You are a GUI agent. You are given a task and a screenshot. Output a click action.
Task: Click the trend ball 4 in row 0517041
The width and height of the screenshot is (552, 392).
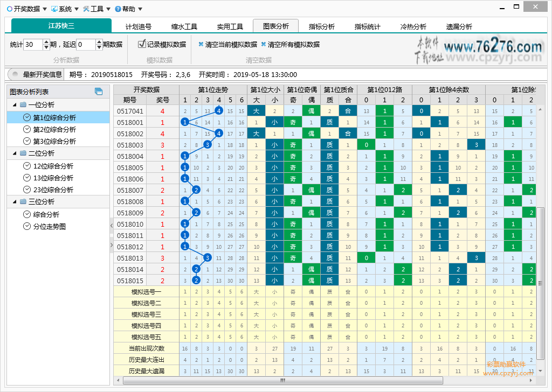pos(219,111)
